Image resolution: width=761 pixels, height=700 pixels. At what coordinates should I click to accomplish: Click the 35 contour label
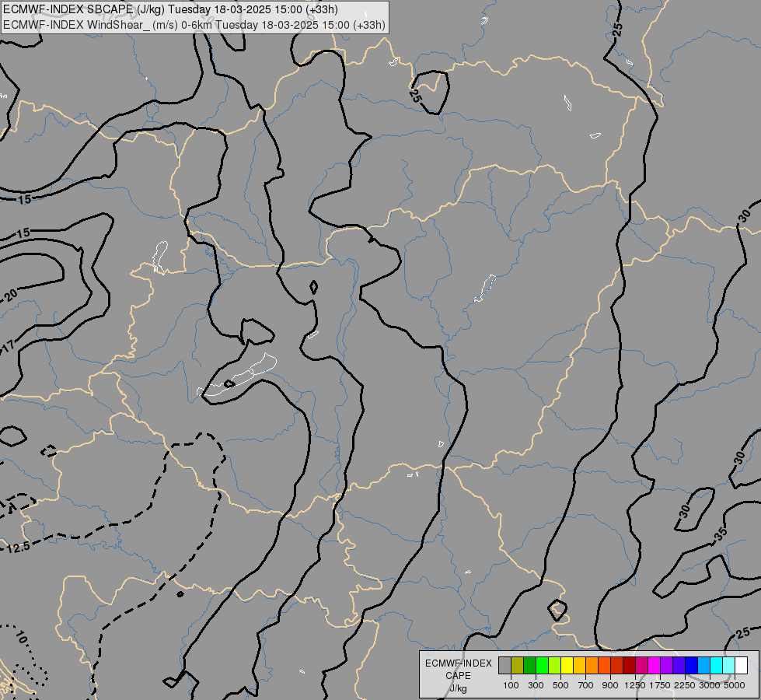(721, 534)
